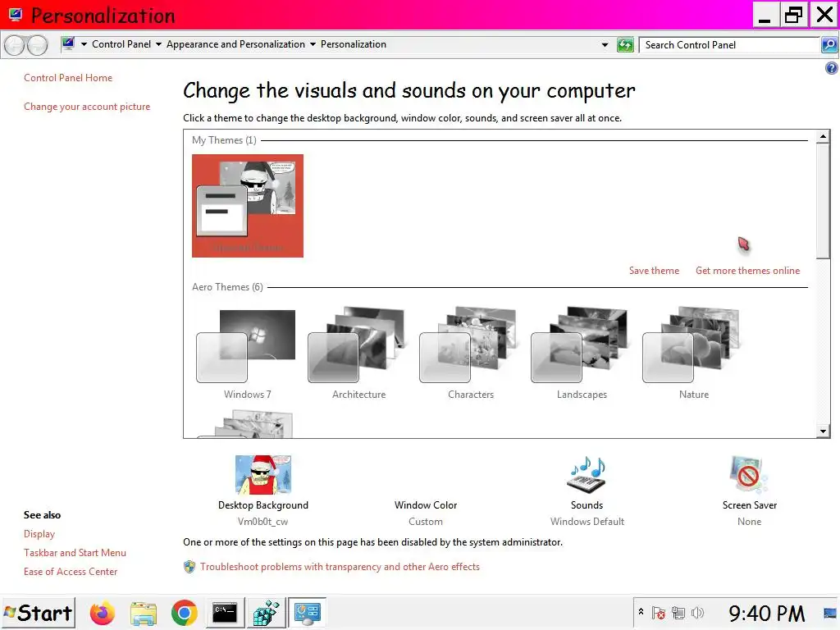Click the Window Color Custom option
The height and width of the screenshot is (630, 840).
point(426,513)
